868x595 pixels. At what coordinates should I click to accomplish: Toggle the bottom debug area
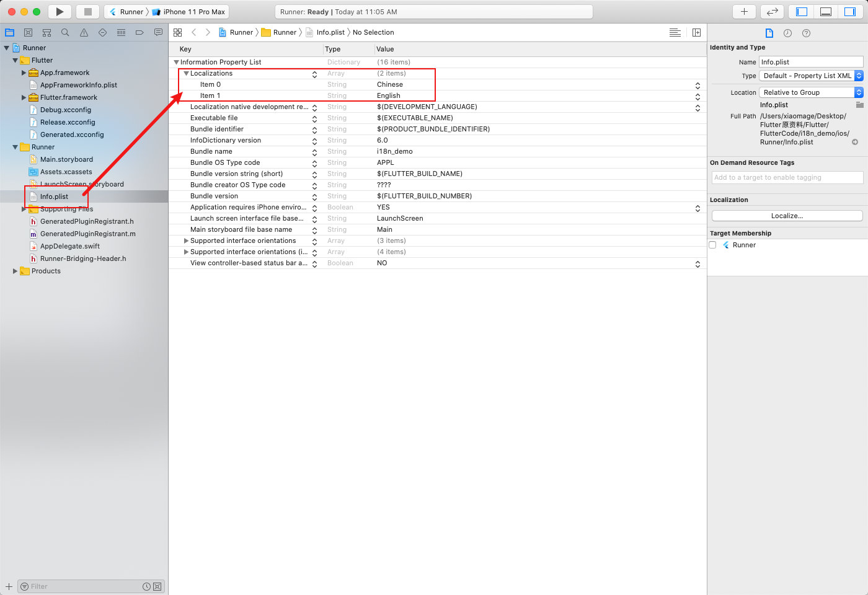click(x=826, y=12)
